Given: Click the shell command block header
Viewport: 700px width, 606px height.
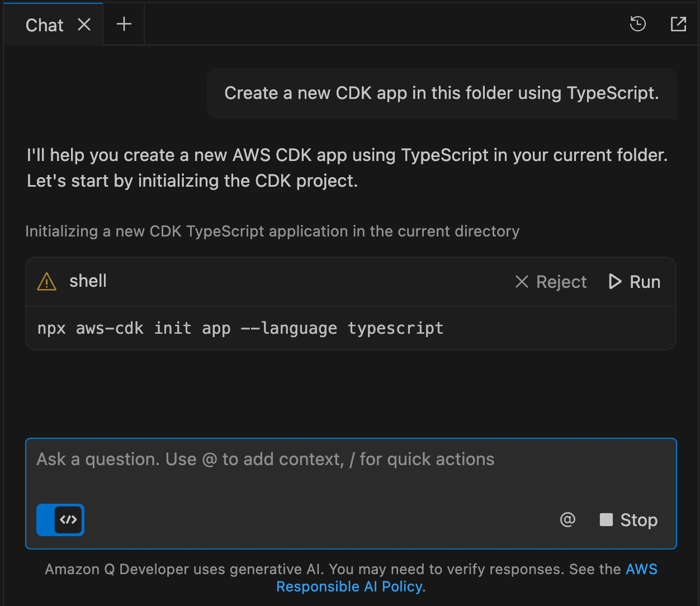Looking at the screenshot, I should (x=224, y=282).
